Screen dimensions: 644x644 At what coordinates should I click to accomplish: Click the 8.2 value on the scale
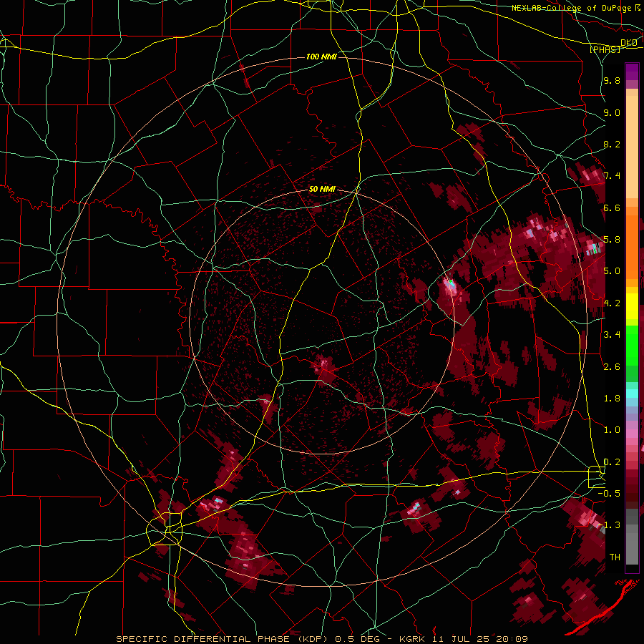[x=612, y=144]
